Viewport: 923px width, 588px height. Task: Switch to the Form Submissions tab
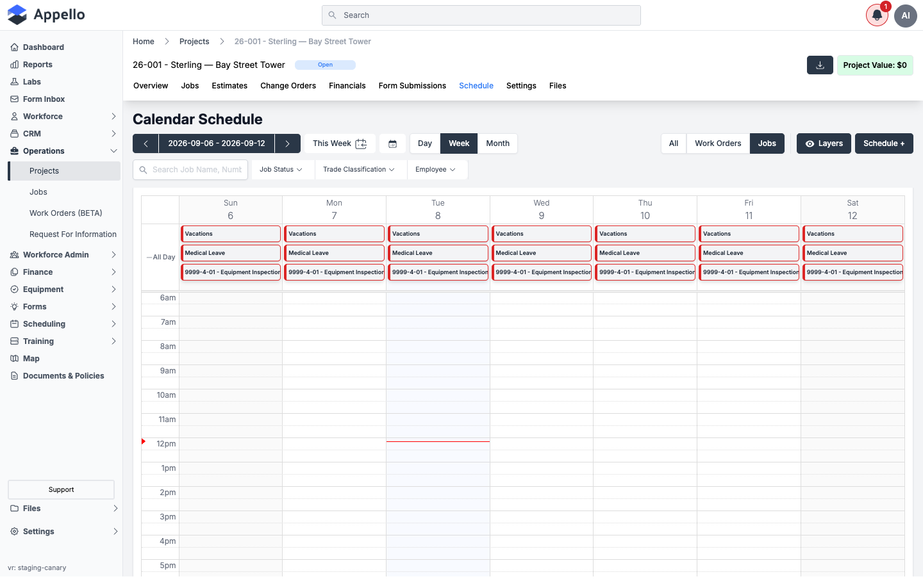pyautogui.click(x=412, y=86)
